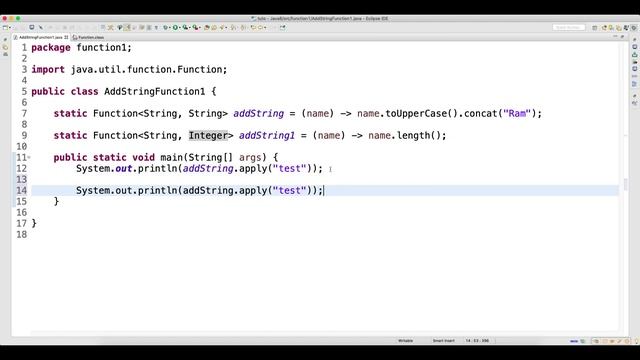
Task: Open the External Tools dropdown arrow
Action: (200, 28)
